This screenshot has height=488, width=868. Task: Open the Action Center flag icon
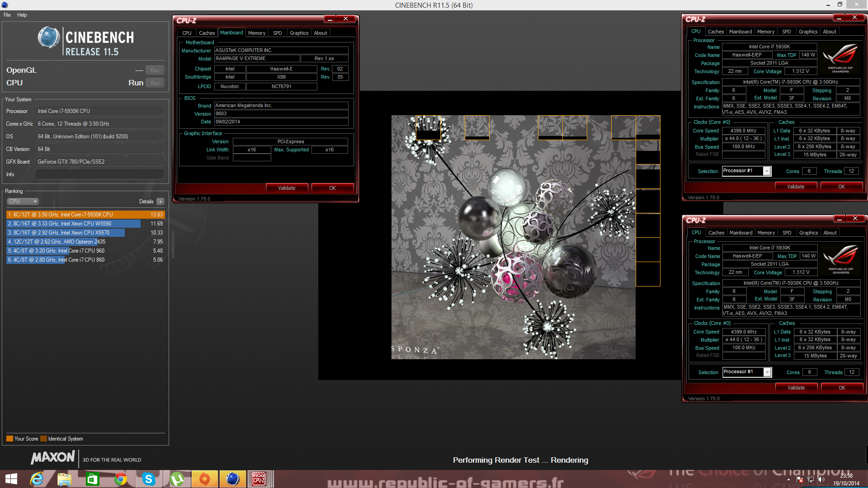coord(799,479)
